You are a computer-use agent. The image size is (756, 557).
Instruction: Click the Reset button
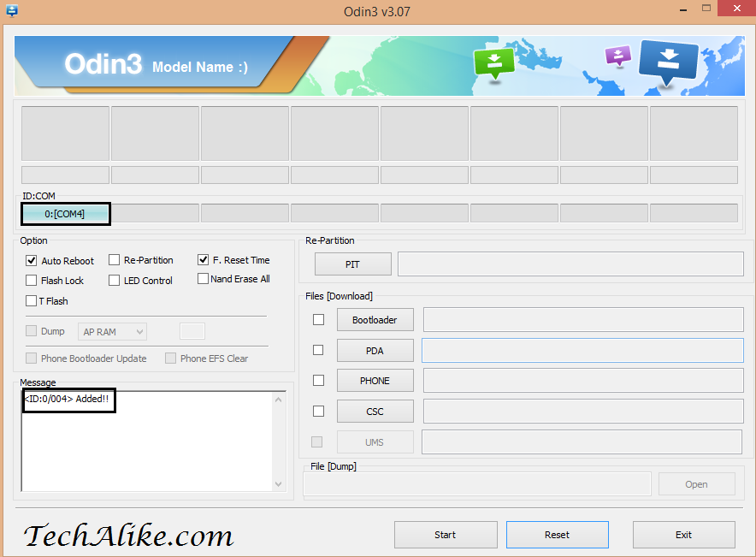click(558, 535)
